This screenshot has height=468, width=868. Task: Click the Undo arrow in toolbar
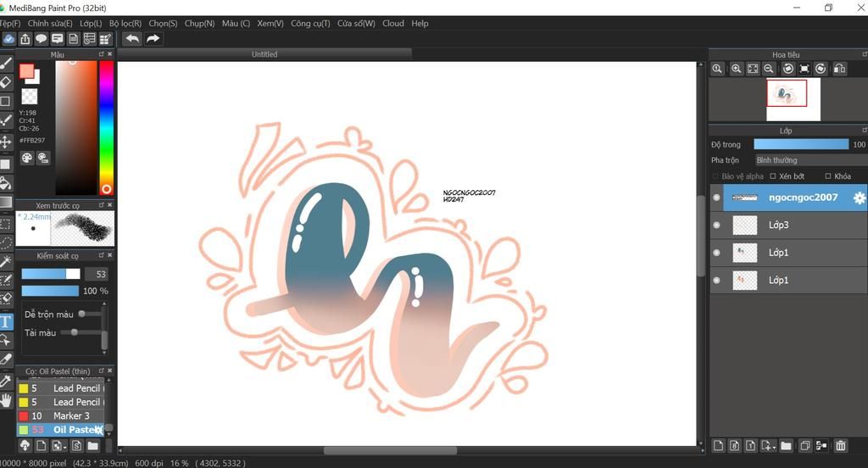tap(132, 38)
